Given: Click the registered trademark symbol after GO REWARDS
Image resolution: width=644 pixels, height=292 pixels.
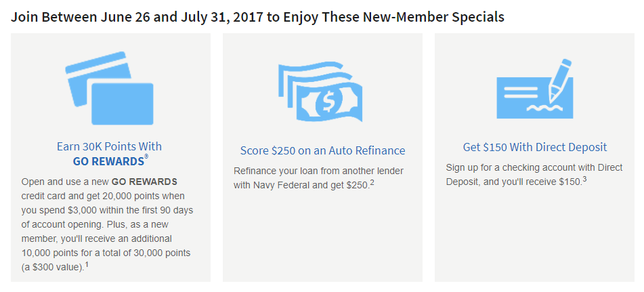Looking at the screenshot, I should click(146, 157).
